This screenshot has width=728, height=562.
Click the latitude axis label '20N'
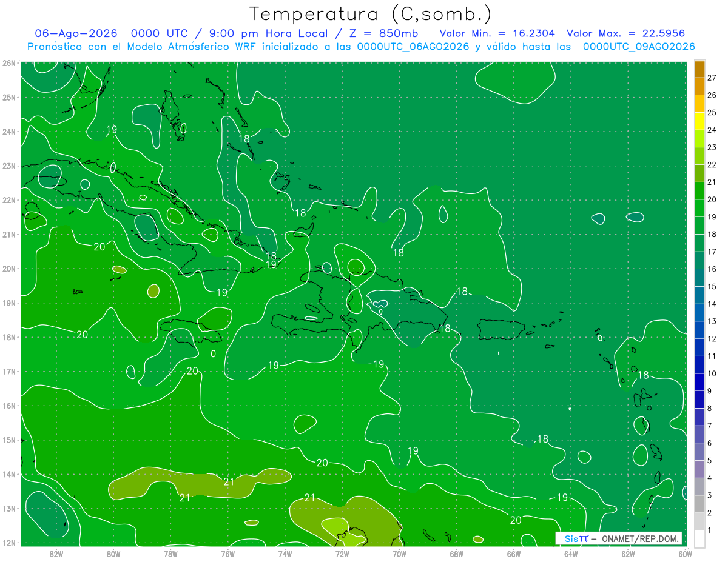9,269
